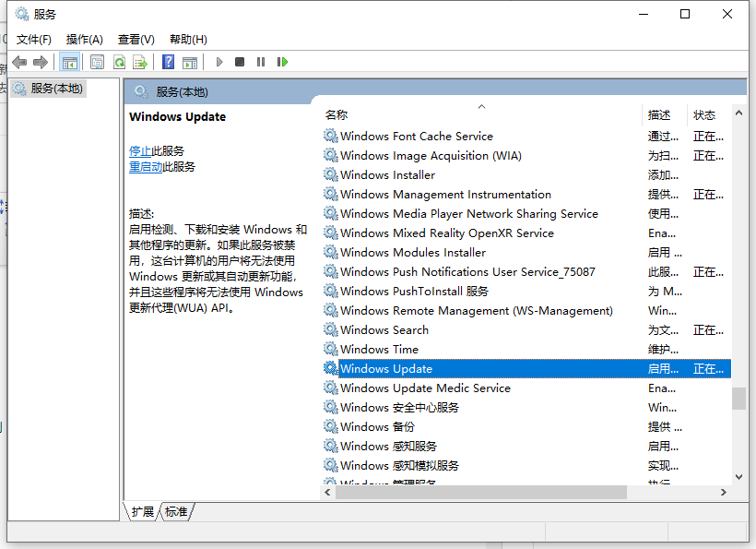This screenshot has width=756, height=549.
Task: Click gear icon beside Windows Time
Action: (330, 349)
